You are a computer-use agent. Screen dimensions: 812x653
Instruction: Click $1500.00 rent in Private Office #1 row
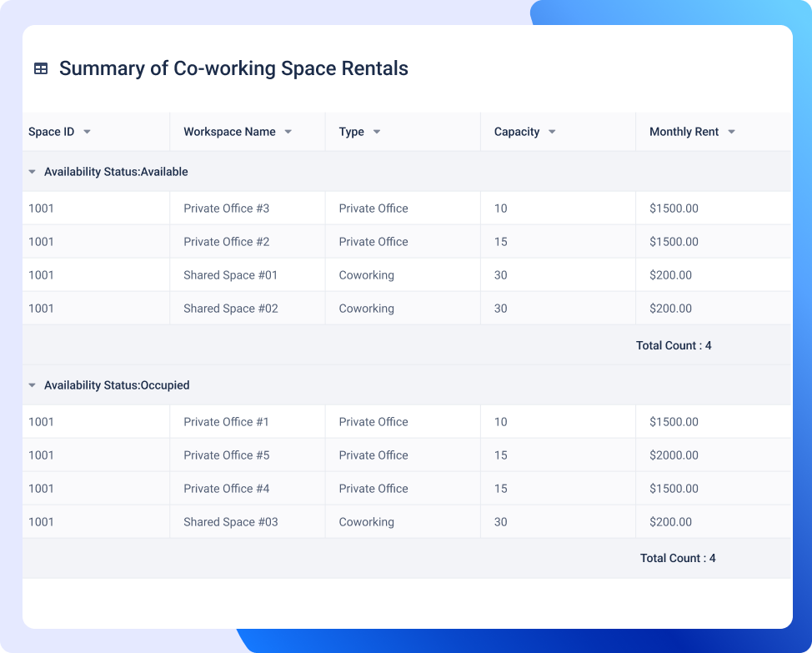coord(674,422)
